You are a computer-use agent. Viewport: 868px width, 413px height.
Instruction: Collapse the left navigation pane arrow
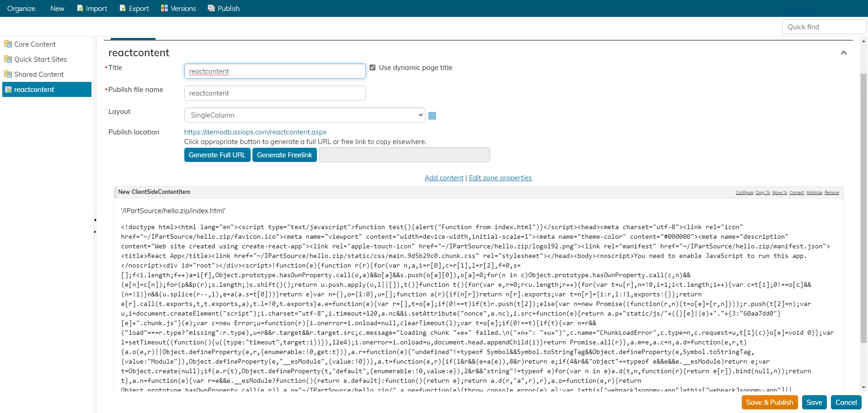95,220
